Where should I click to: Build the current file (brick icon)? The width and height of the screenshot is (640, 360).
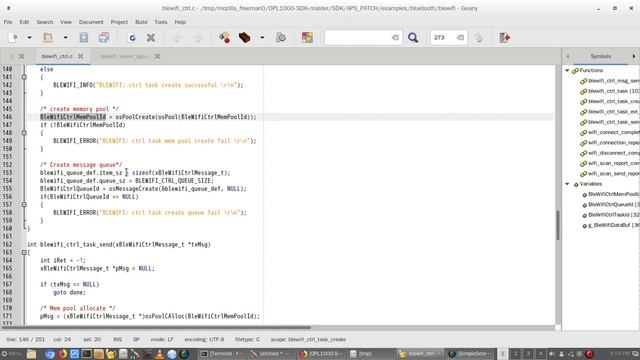244,38
